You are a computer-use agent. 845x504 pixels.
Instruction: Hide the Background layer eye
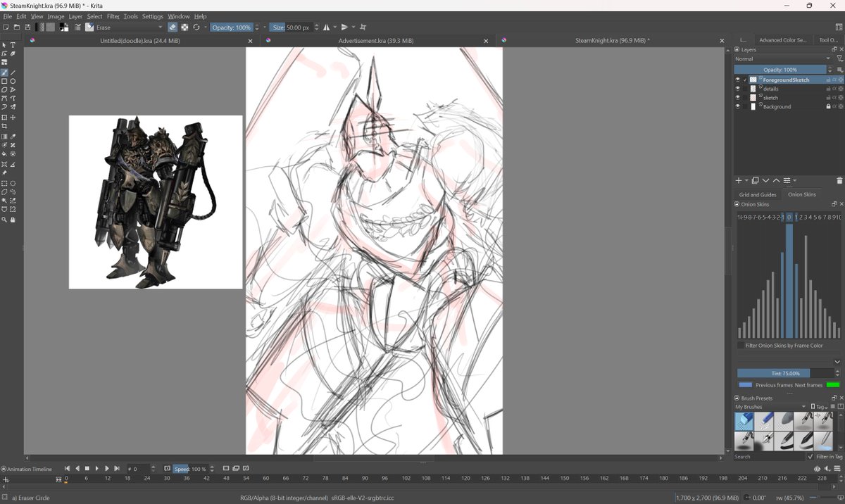738,106
